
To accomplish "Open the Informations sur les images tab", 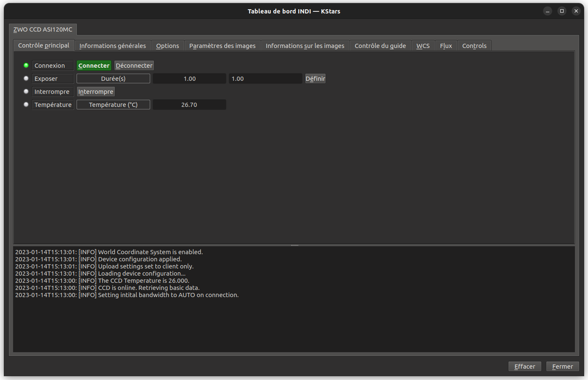I will [305, 46].
